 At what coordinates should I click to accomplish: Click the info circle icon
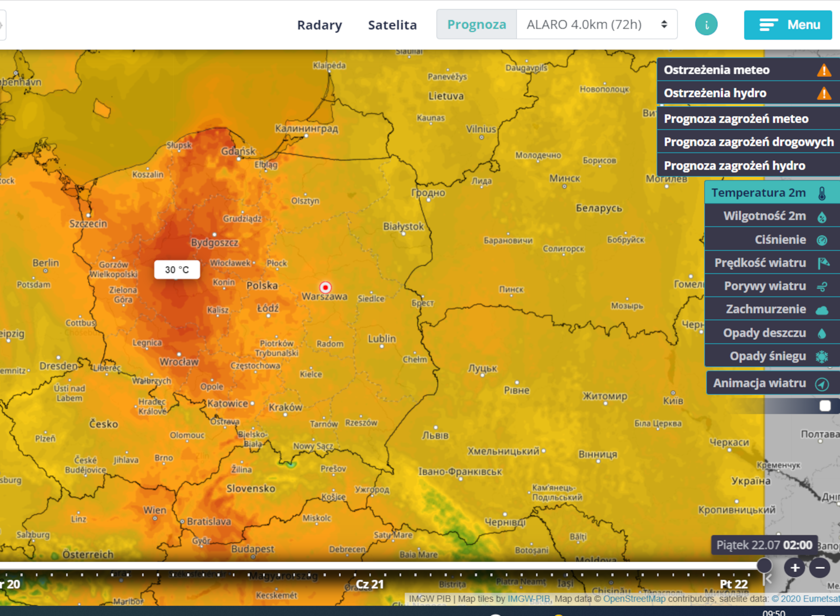[706, 25]
